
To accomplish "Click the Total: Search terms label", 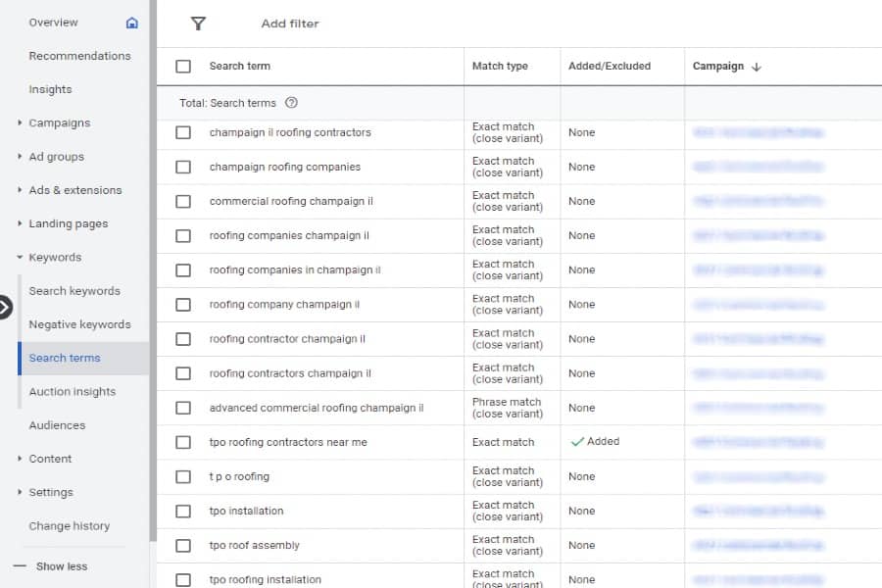I will point(227,103).
